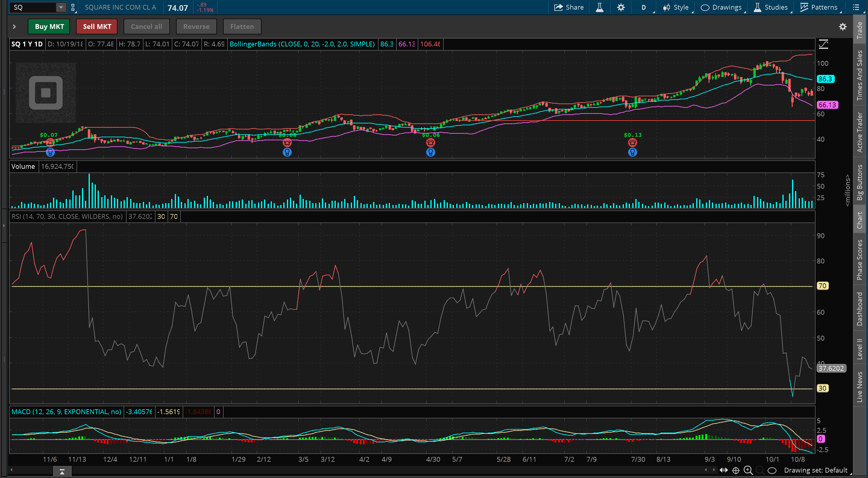Viewport: 868px width, 478px height.
Task: Open the SQ symbol dropdown arrow
Action: click(x=61, y=8)
